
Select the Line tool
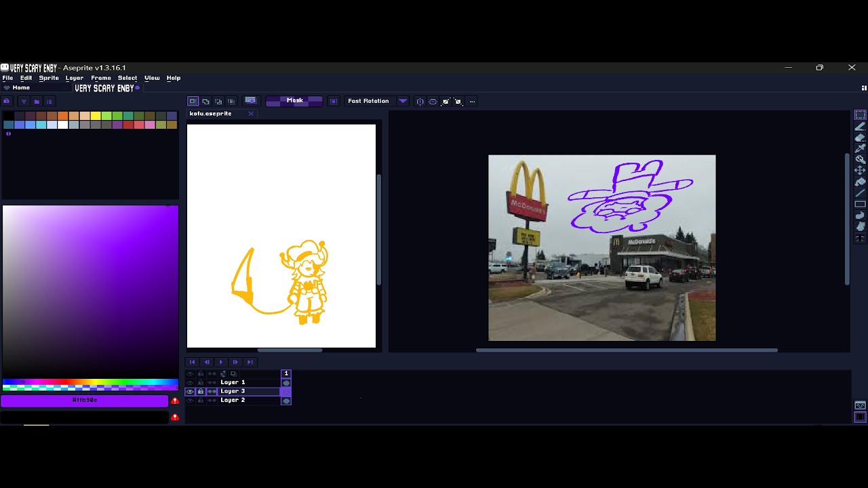[x=860, y=193]
